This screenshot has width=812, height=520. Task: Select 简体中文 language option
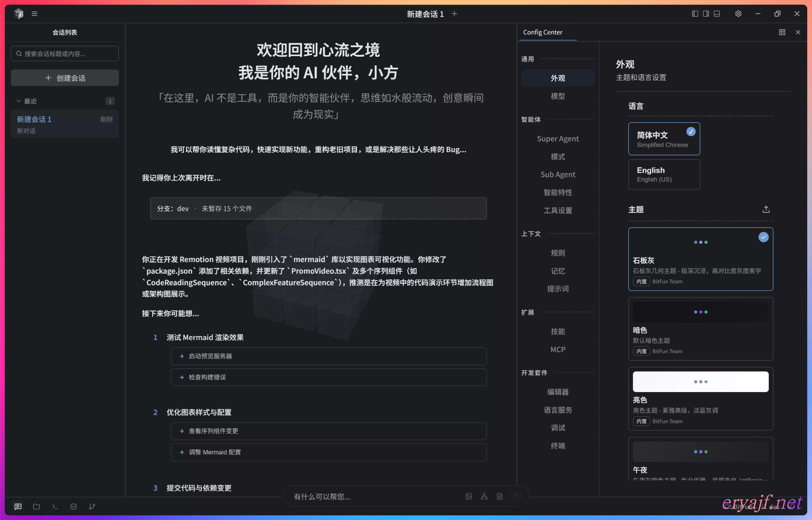tap(664, 139)
